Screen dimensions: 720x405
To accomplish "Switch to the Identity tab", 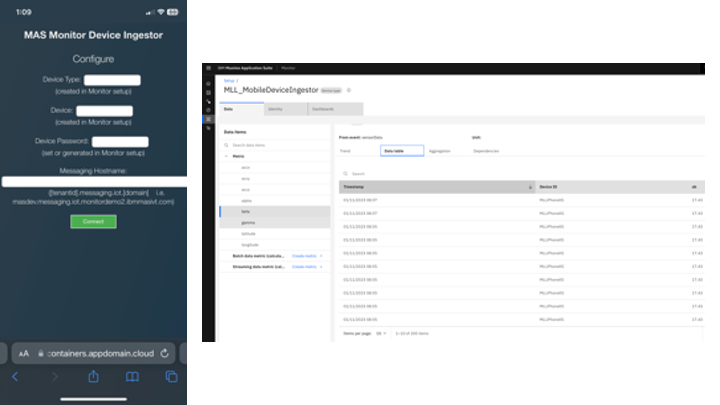I will tap(285, 109).
